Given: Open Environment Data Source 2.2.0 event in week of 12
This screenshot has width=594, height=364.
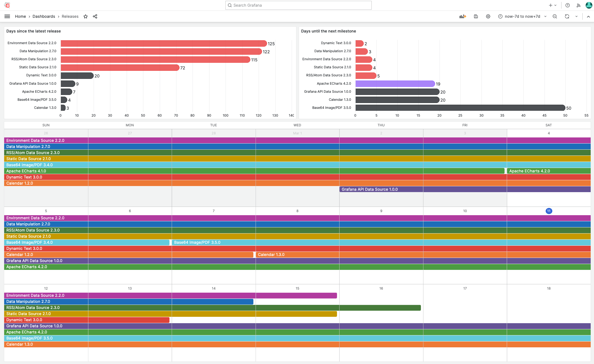Looking at the screenshot, I should (x=171, y=295).
